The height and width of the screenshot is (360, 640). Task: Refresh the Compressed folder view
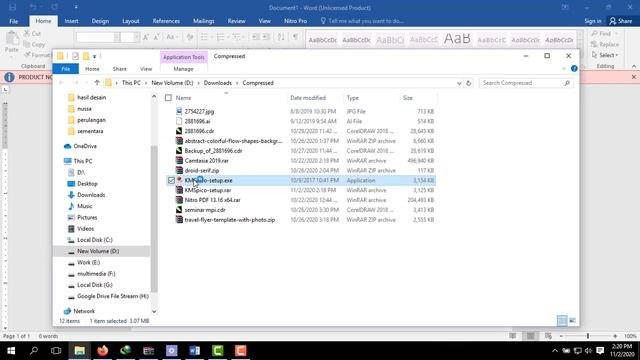469,83
